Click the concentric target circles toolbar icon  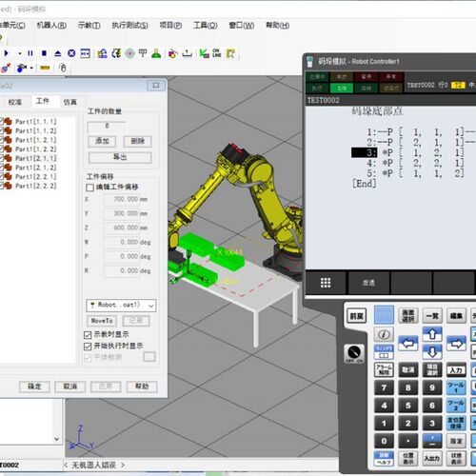(129, 53)
